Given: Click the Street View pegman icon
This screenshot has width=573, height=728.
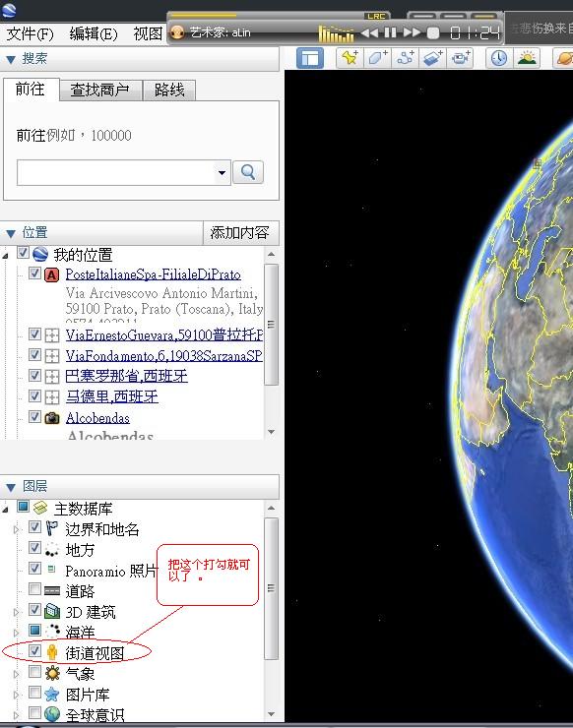Looking at the screenshot, I should pyautogui.click(x=52, y=652).
